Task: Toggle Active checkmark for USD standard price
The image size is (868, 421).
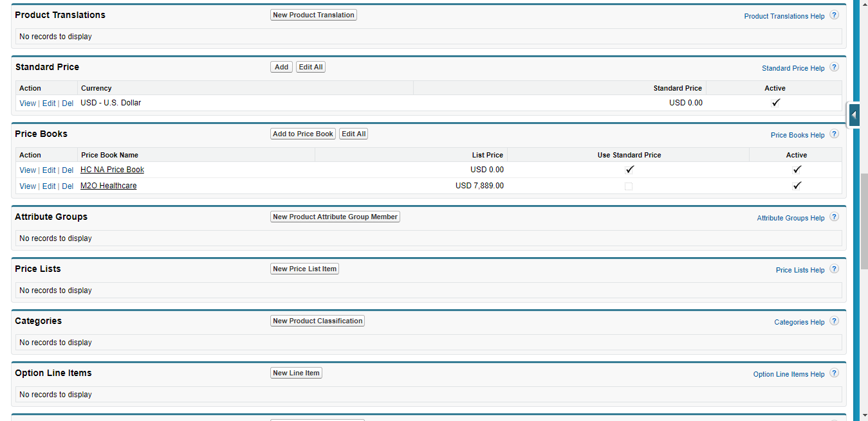Action: (x=775, y=103)
